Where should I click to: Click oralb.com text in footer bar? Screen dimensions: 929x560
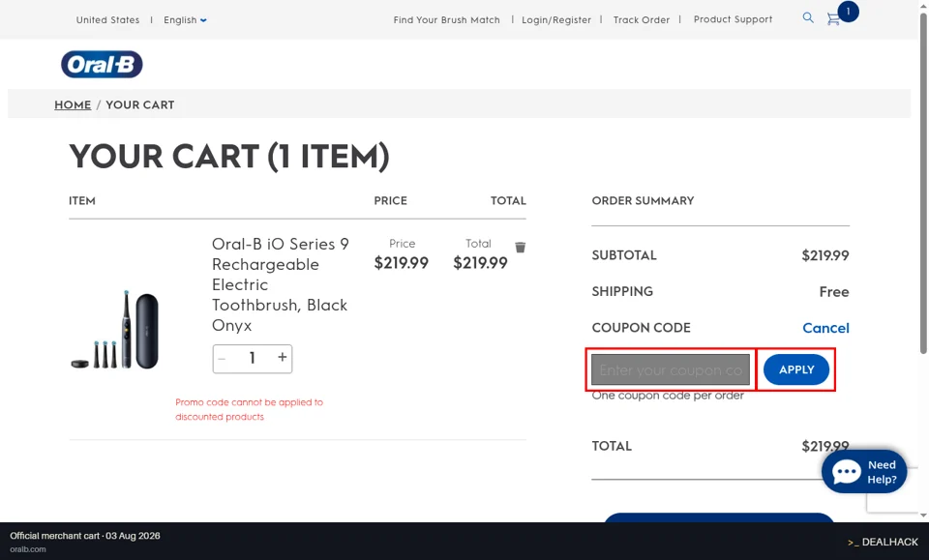coord(28,549)
